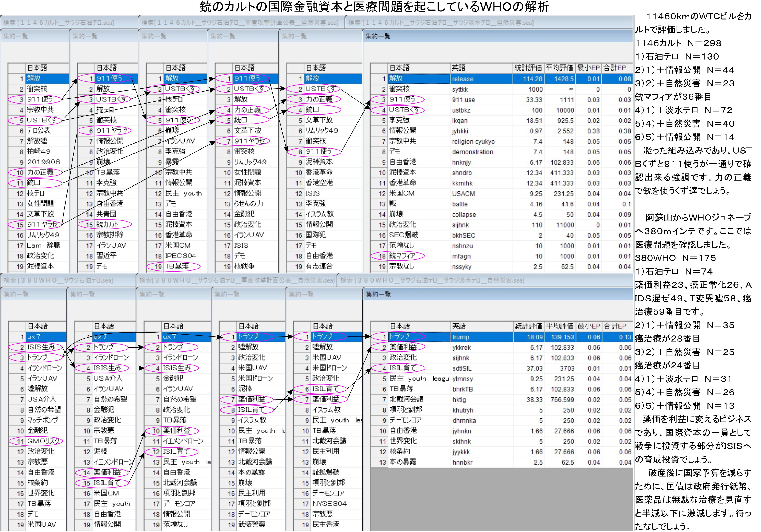This screenshot has height=532, width=761.
Task: Select the 'release' row in English column
Action: click(x=462, y=79)
